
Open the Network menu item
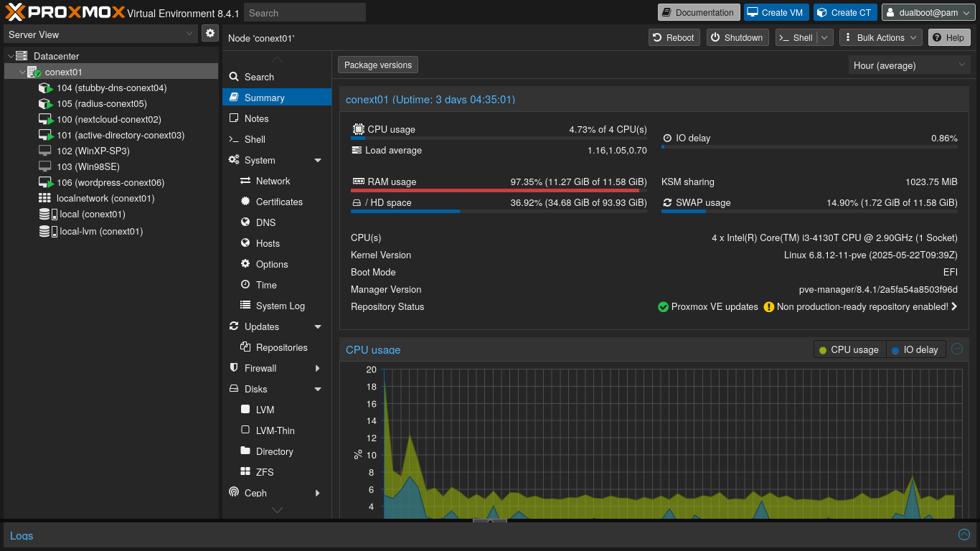pyautogui.click(x=277, y=181)
